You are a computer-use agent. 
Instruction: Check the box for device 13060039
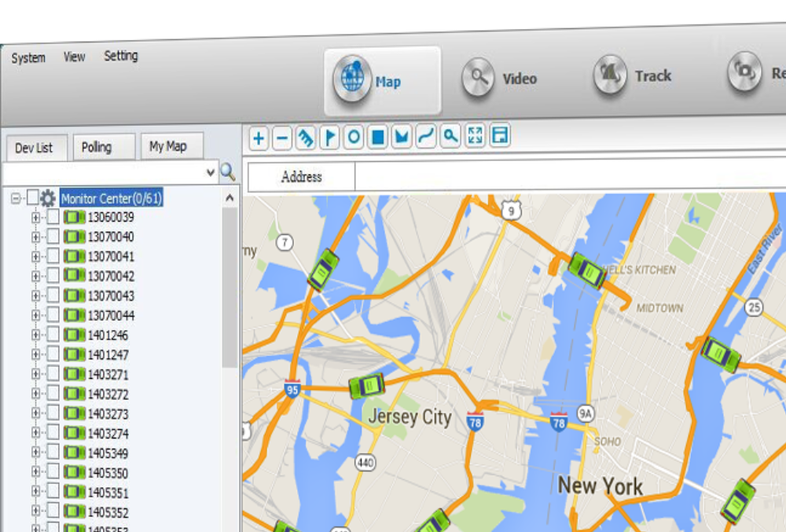point(53,217)
